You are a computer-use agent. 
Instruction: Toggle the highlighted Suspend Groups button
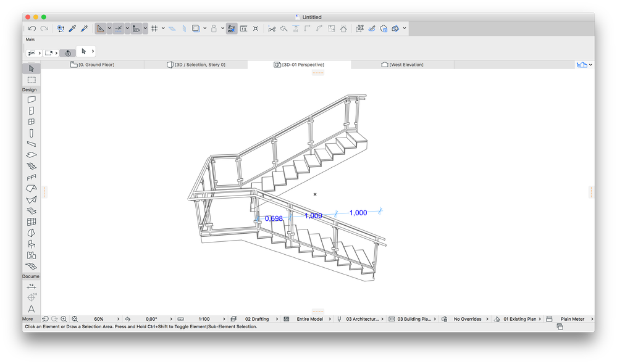[x=232, y=28]
